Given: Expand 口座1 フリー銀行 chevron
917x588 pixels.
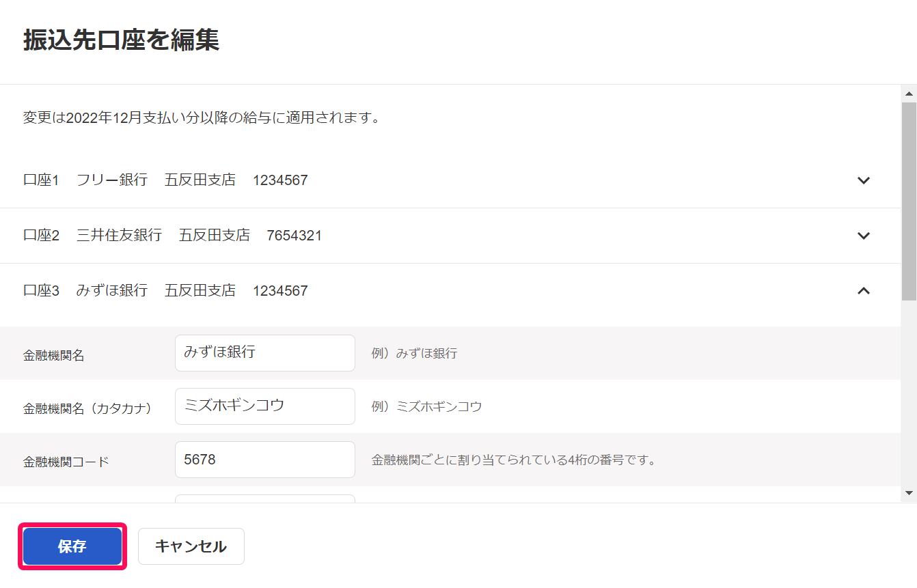Looking at the screenshot, I should (864, 180).
